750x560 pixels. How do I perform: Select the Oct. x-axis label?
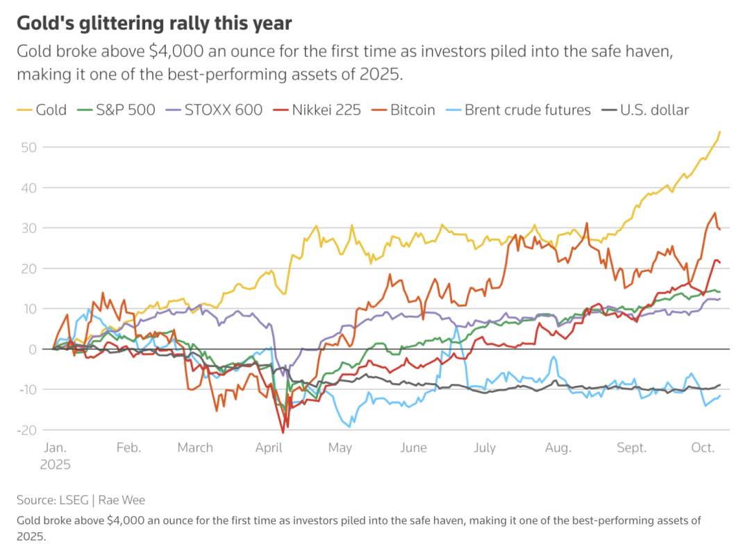(703, 448)
